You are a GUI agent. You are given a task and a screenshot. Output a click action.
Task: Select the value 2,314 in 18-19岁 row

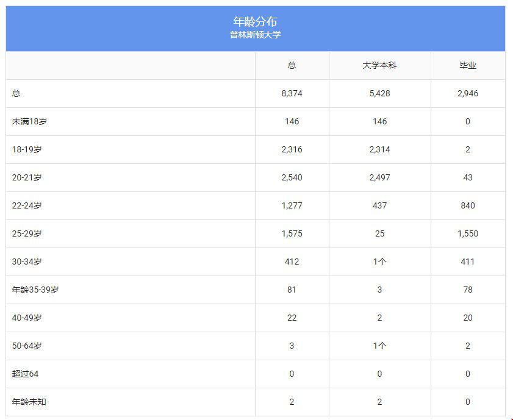379,150
